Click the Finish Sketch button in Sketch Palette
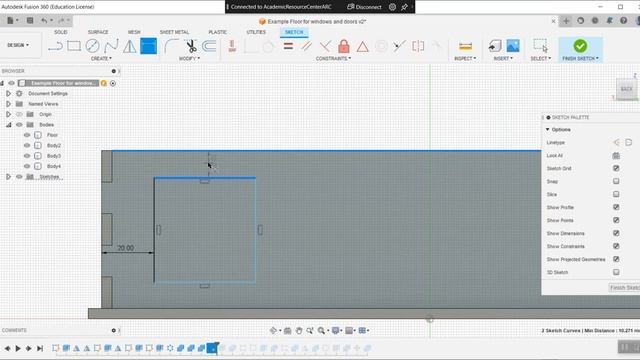The image size is (640, 360). coord(624,288)
